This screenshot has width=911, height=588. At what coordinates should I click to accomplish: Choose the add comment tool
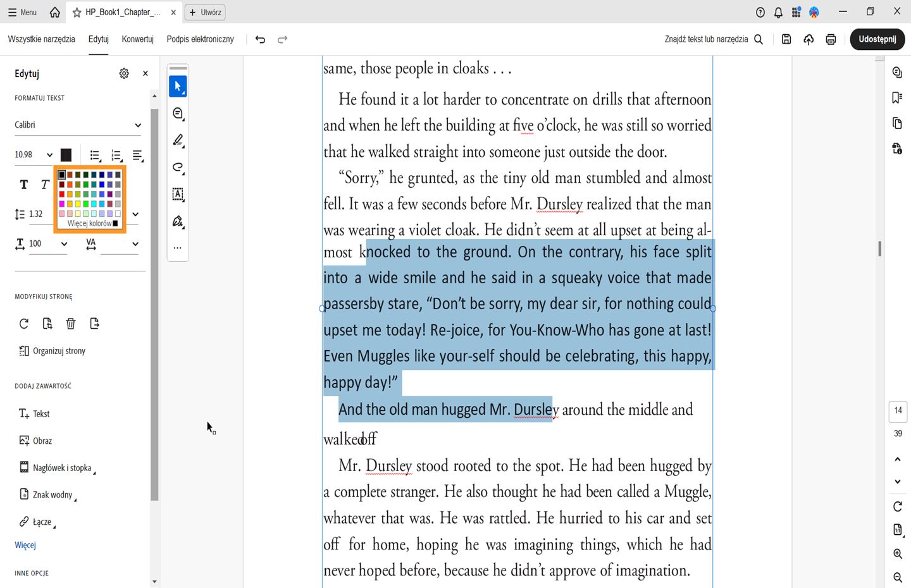(x=178, y=114)
